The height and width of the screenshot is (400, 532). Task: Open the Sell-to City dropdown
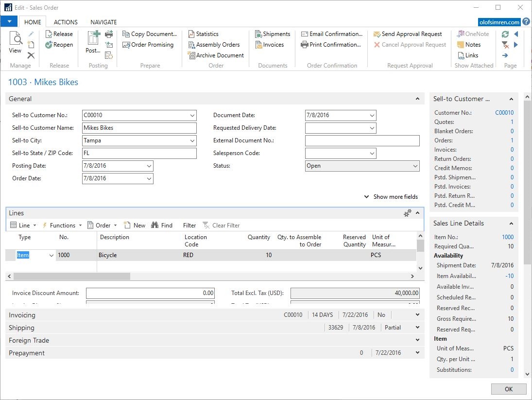(192, 140)
